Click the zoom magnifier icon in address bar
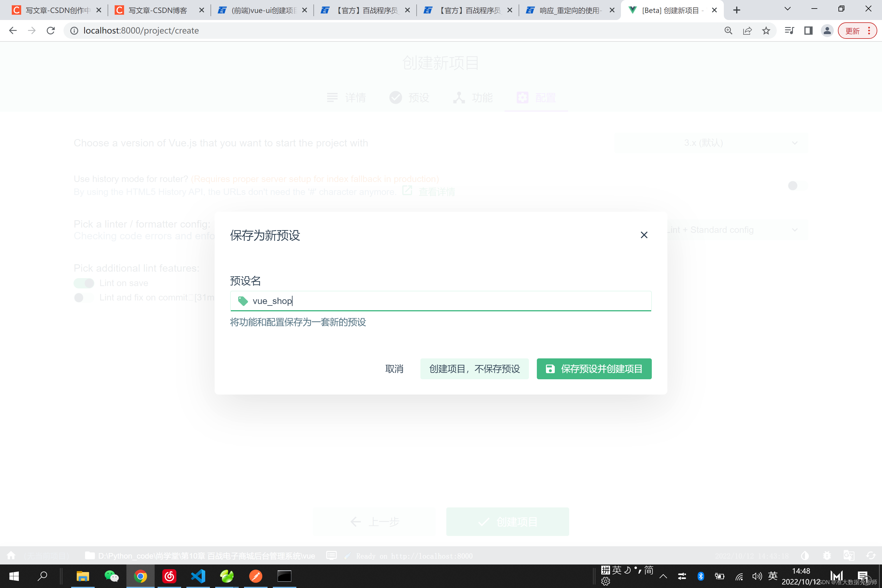The height and width of the screenshot is (588, 882). pos(728,31)
